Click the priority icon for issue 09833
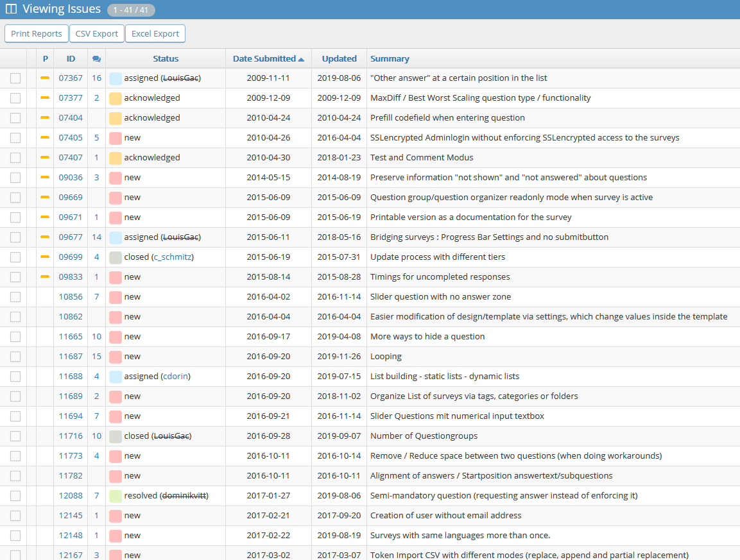Image resolution: width=740 pixels, height=560 pixels. coord(45,277)
